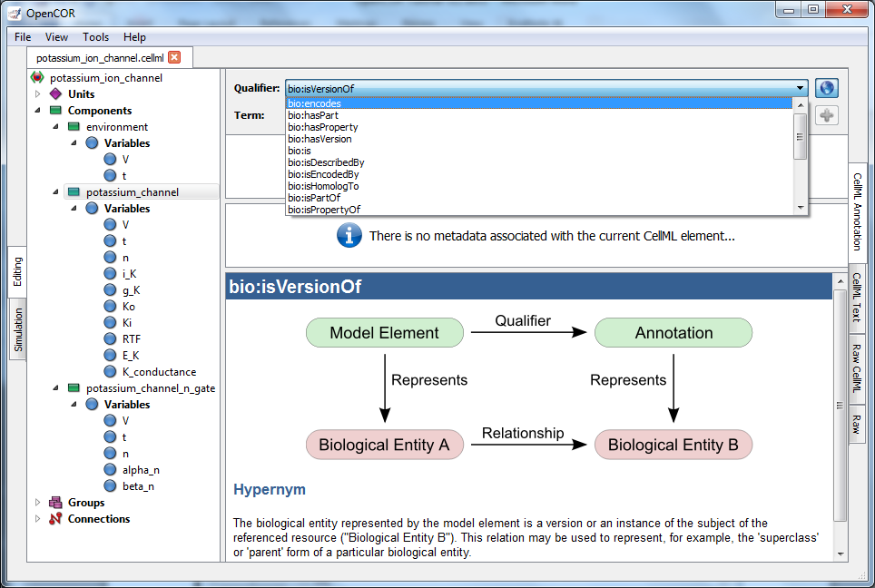Choose bio:isDescribedBy in the qualifier list
875x588 pixels.
(538, 162)
